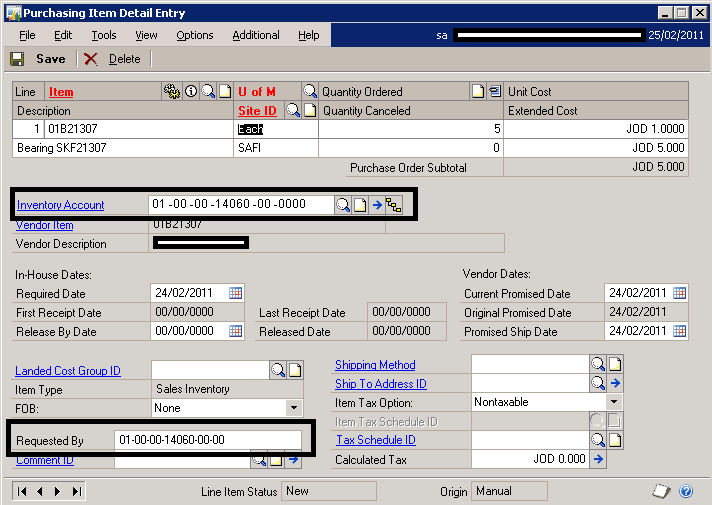Click the Inventory Account tree distribution icon
Screen dimensions: 712x505
click(394, 205)
